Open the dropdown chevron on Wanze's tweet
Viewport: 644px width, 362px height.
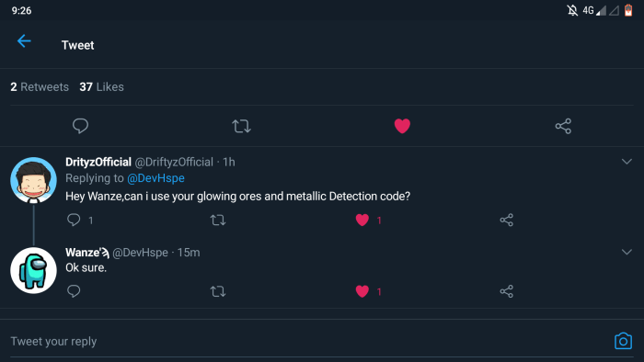[627, 252]
